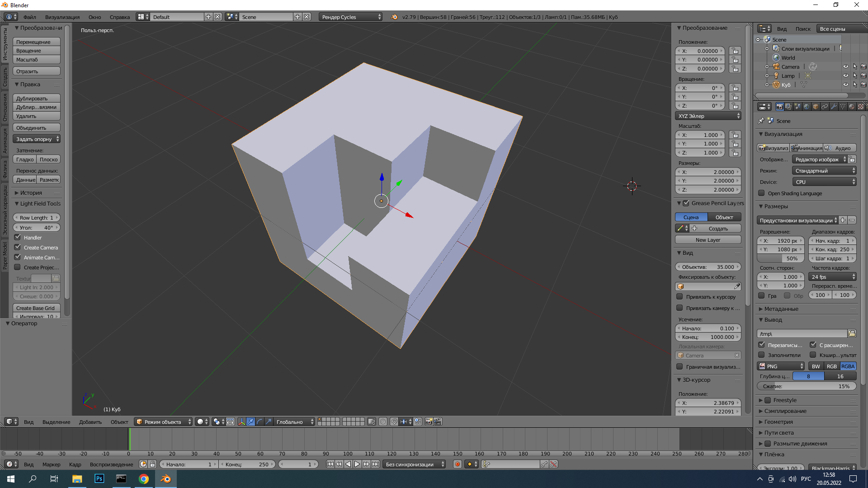Screen dimensions: 868x488
Task: Click the Создать button in Grease Pencil
Action: (x=715, y=228)
